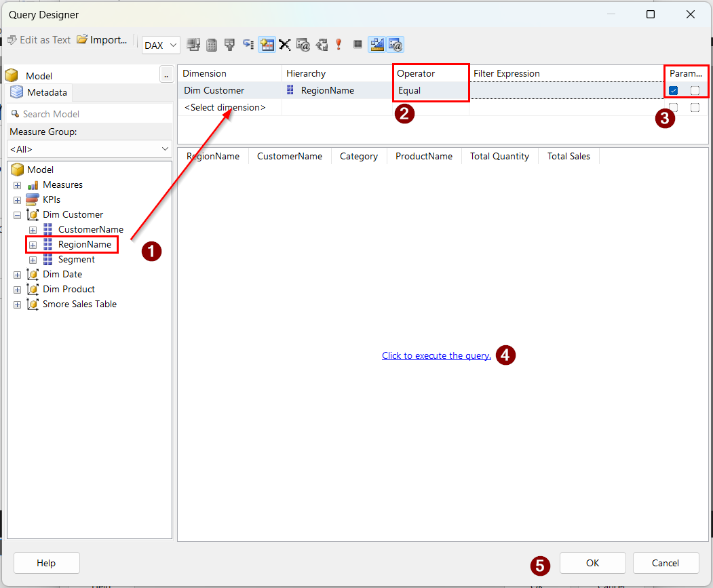Select the Measures tree item
The image size is (713, 588).
tap(62, 184)
